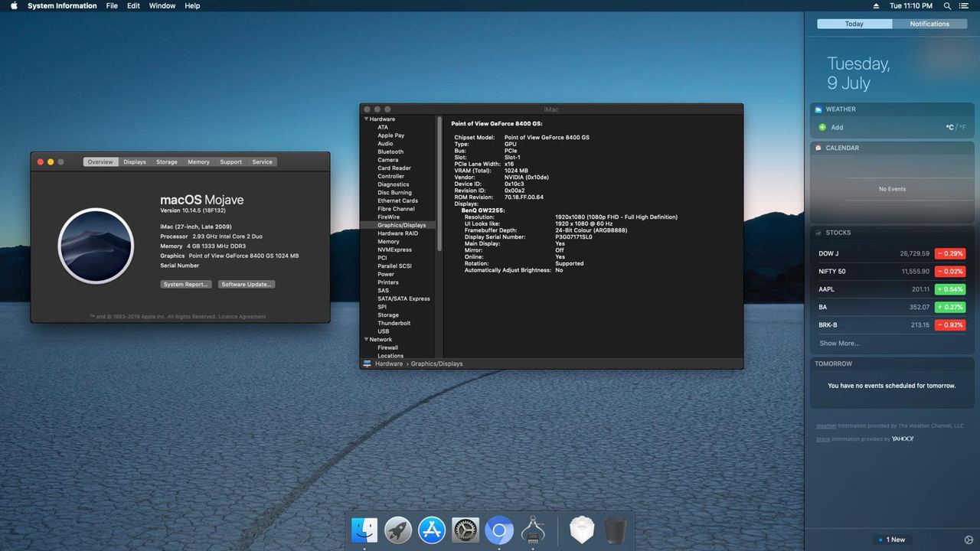This screenshot has width=980, height=551.
Task: Select the Overview tab
Action: tap(100, 162)
